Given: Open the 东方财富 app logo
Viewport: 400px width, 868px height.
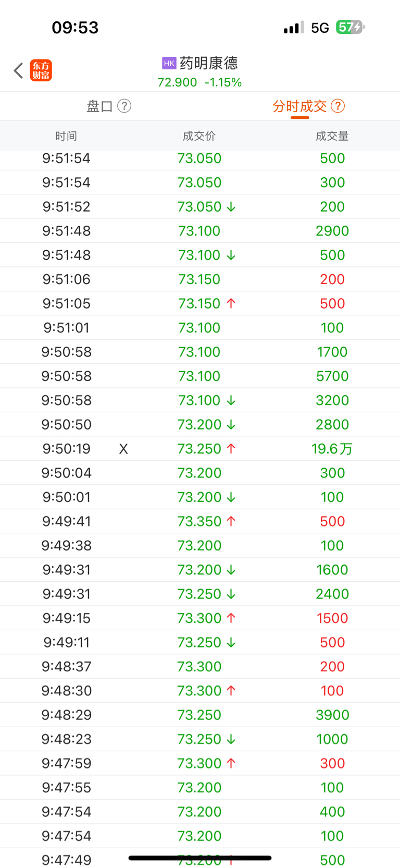Looking at the screenshot, I should pos(41,70).
